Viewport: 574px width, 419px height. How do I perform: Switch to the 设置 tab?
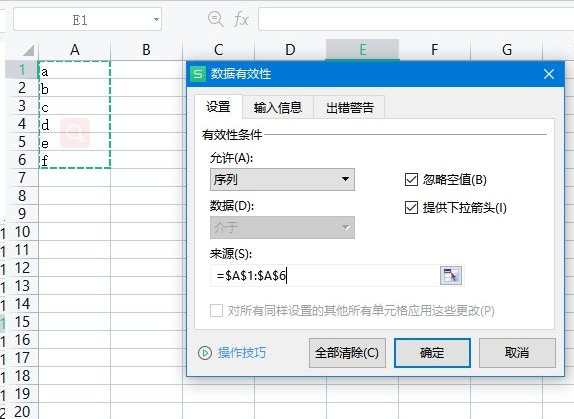(x=218, y=107)
